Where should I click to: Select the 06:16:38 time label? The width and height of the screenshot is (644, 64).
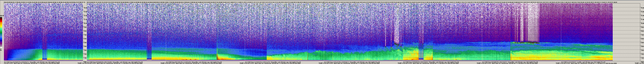tap(58, 2)
